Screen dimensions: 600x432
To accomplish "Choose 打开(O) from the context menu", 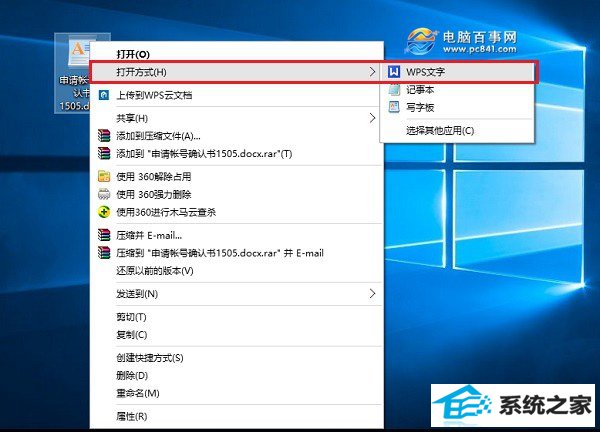I will (236, 54).
